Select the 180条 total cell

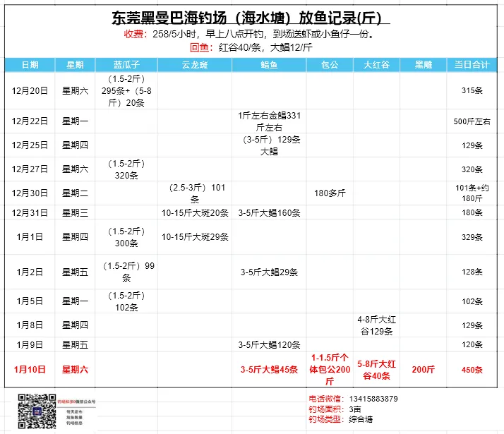[x=472, y=212]
